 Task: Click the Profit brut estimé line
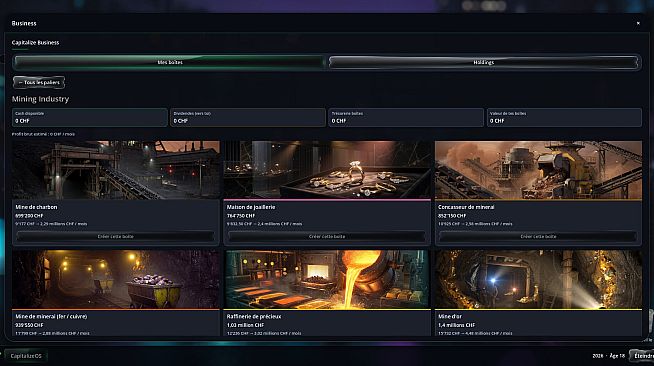43,134
